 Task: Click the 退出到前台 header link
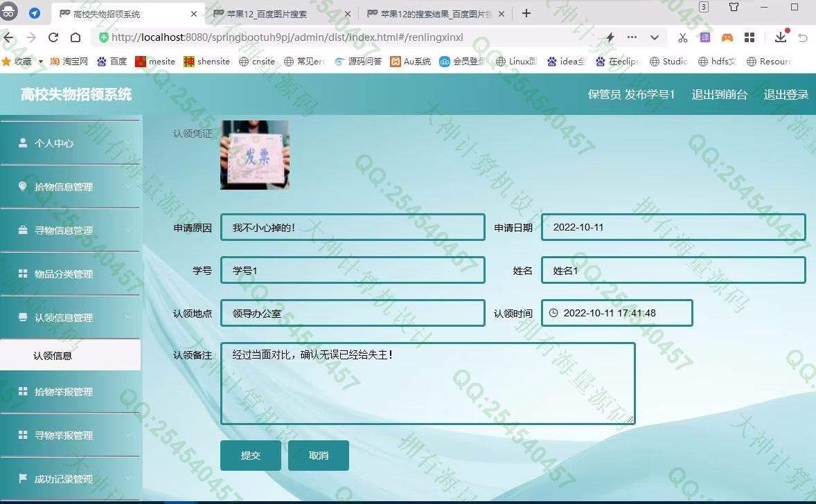[719, 95]
